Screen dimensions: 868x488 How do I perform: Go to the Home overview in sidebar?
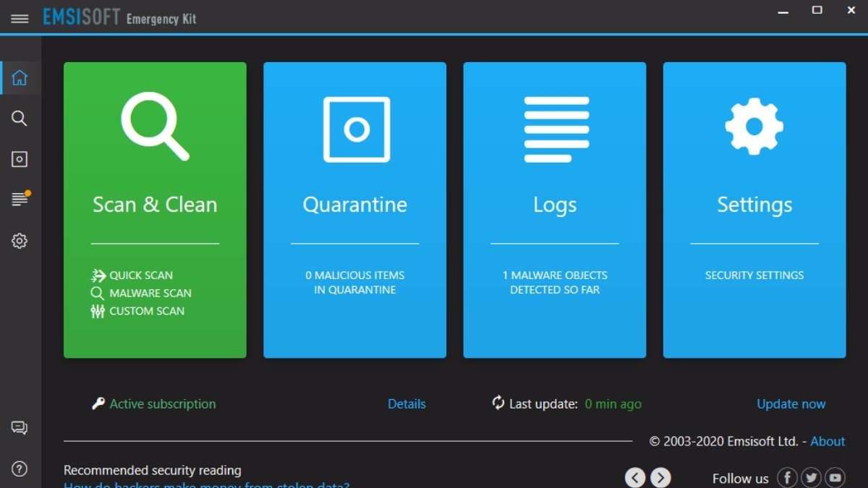(20, 78)
